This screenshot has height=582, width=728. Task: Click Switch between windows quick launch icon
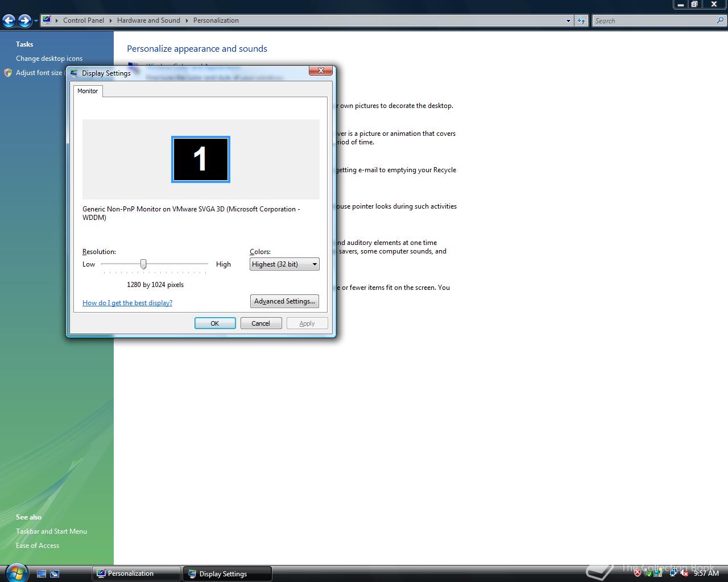pos(55,573)
